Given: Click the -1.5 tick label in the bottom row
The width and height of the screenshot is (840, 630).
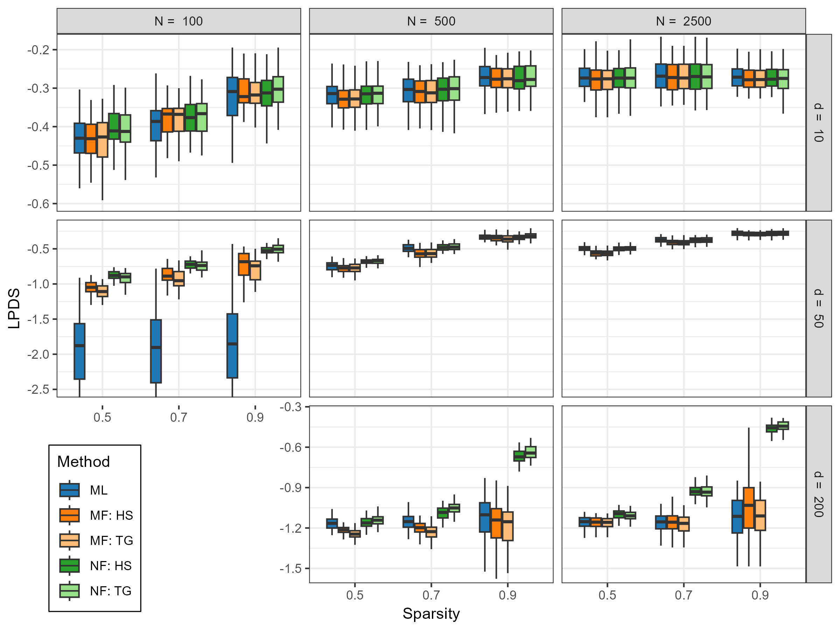Looking at the screenshot, I should (291, 568).
